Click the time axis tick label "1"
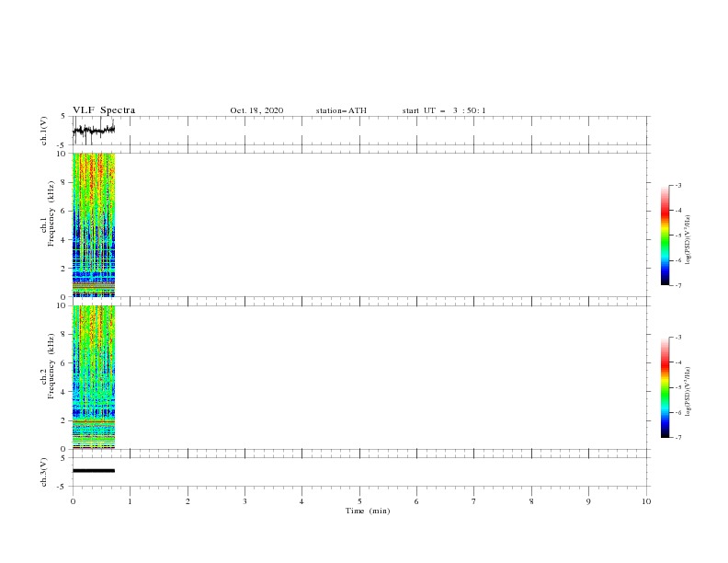This screenshot has height=563, width=728. (x=130, y=501)
